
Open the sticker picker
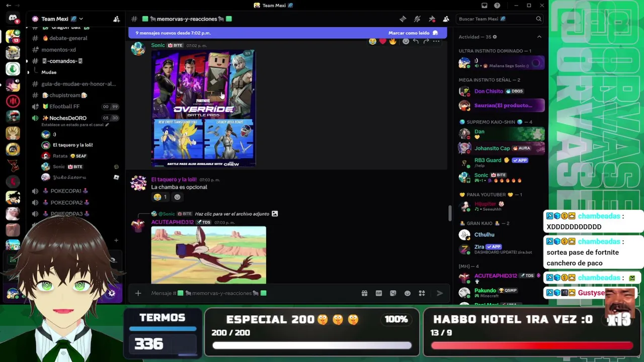point(393,293)
